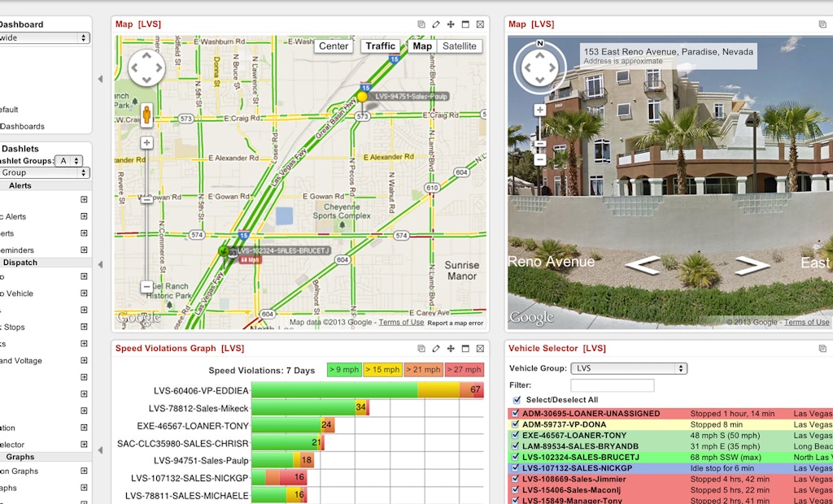Image resolution: width=833 pixels, height=504 pixels.
Task: Click the edit pencil icon in Map panel header
Action: pos(436,24)
